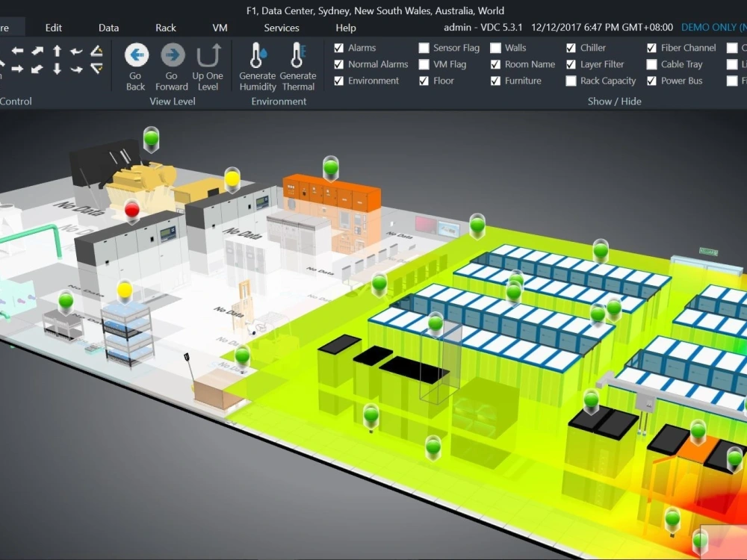Check the Rack Capacity option
Screen dimensions: 747x560
click(x=571, y=81)
